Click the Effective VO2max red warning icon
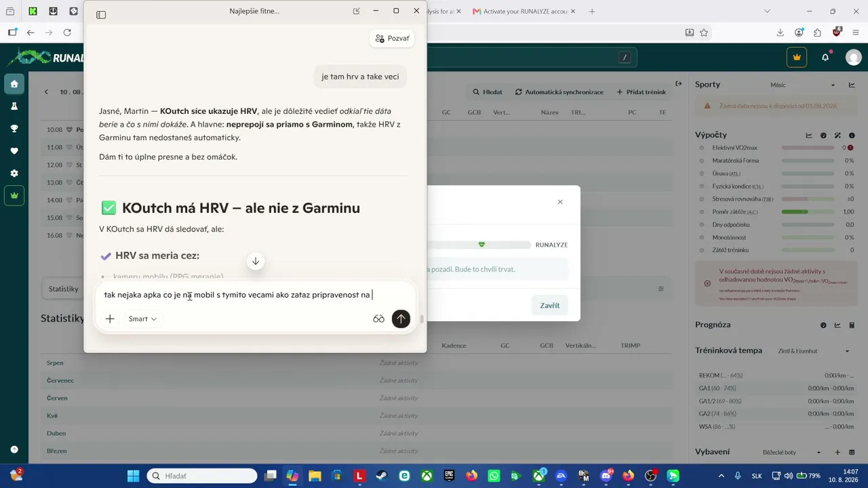This screenshot has width=868, height=488. (x=850, y=148)
